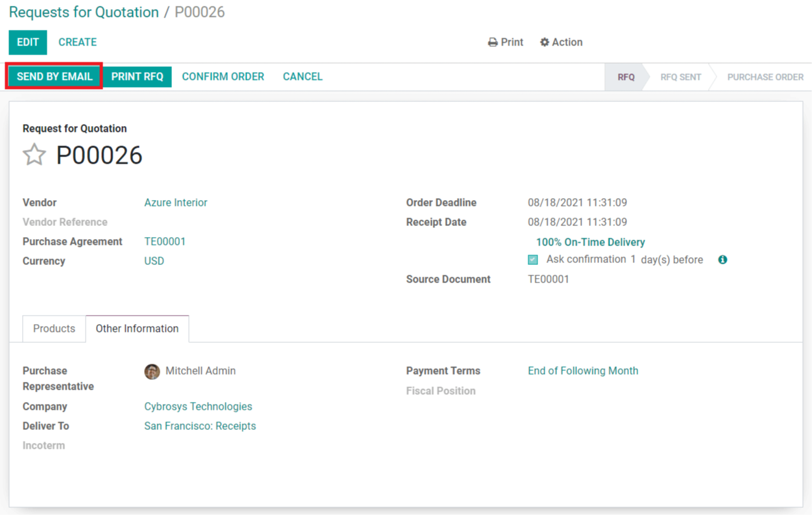This screenshot has width=812, height=515.
Task: Click the Receipt Date value
Action: pos(578,222)
